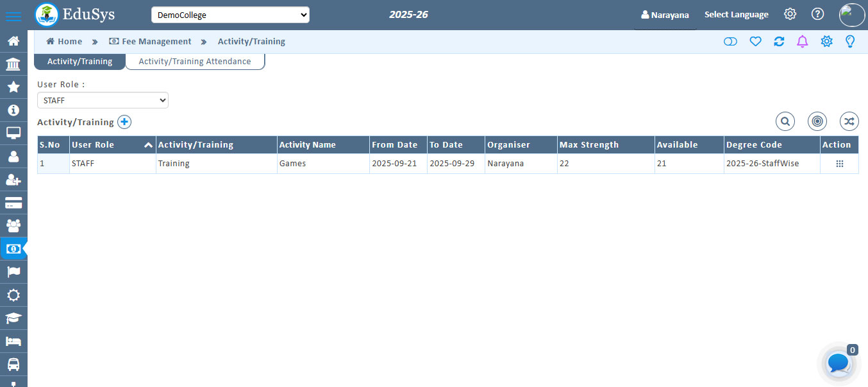Click the refresh arrows icon
868x387 pixels.
pyautogui.click(x=779, y=42)
